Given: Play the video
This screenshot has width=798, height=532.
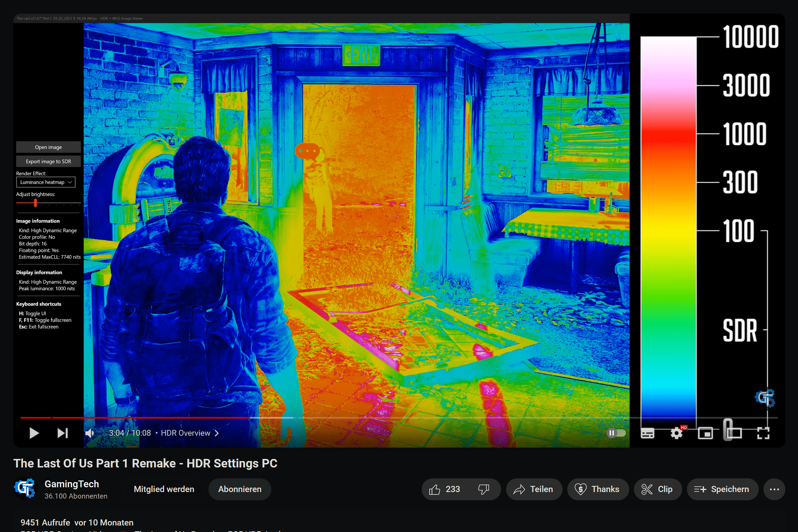Looking at the screenshot, I should (x=34, y=433).
